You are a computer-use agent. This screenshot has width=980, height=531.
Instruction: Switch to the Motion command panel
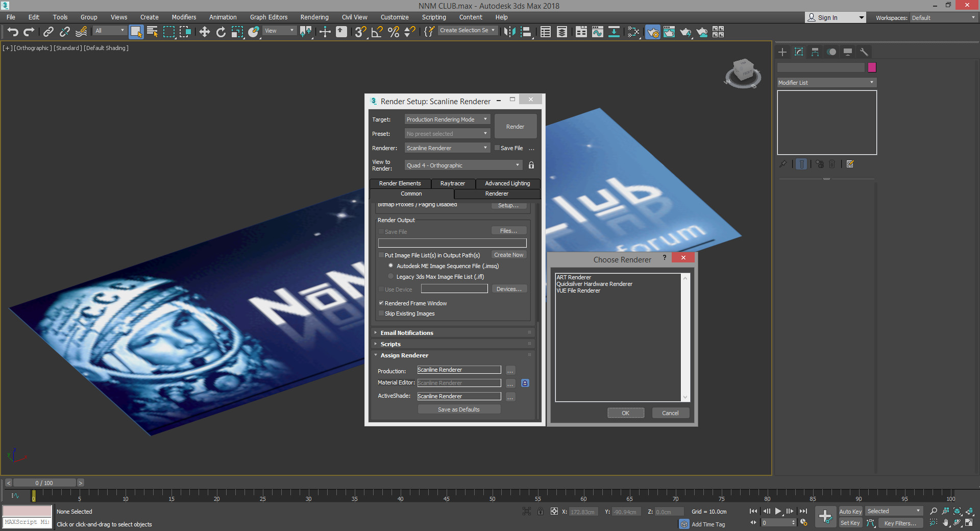(x=831, y=52)
